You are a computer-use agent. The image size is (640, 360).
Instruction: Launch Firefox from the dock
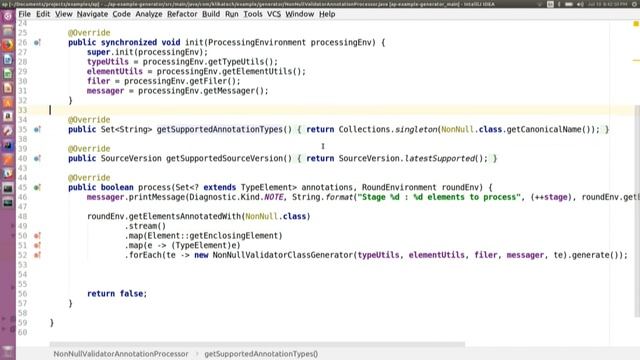click(x=8, y=45)
